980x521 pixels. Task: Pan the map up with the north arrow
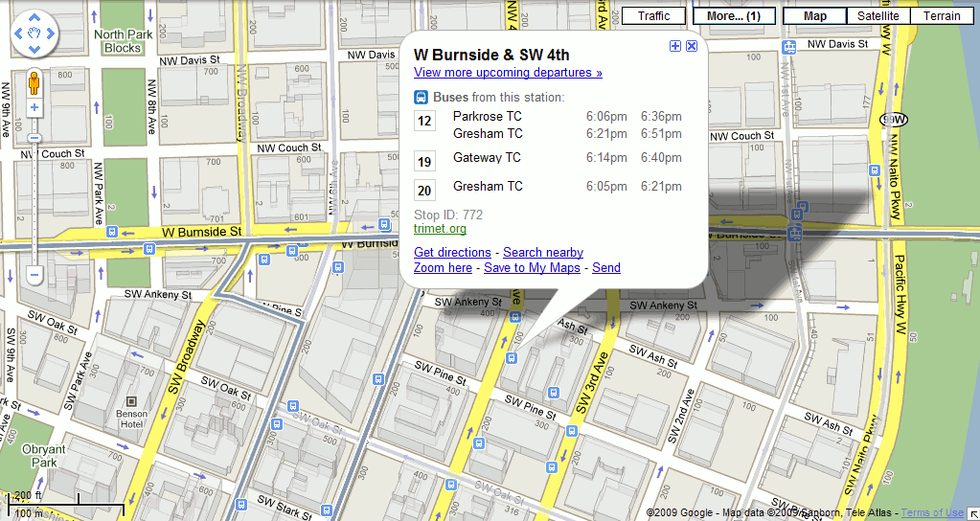tap(34, 18)
